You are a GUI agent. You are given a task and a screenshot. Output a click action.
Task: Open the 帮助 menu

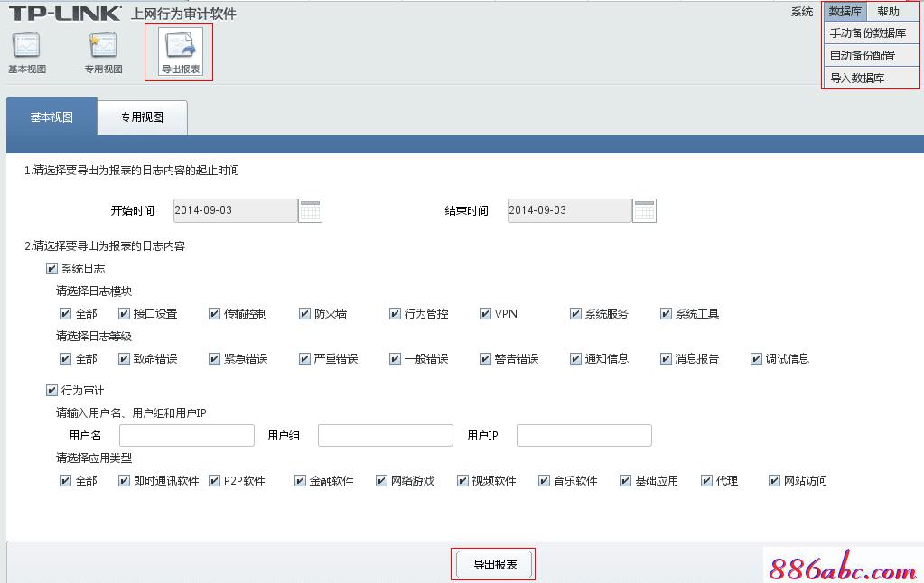[x=890, y=11]
